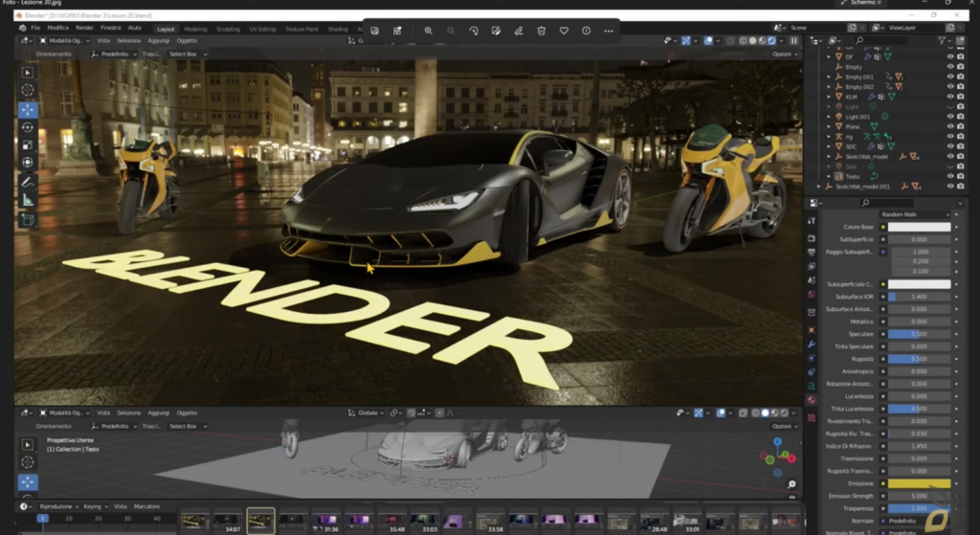Open Modalità Og... mode dropdown in upper viewport
The height and width of the screenshot is (535, 980).
[x=64, y=40]
